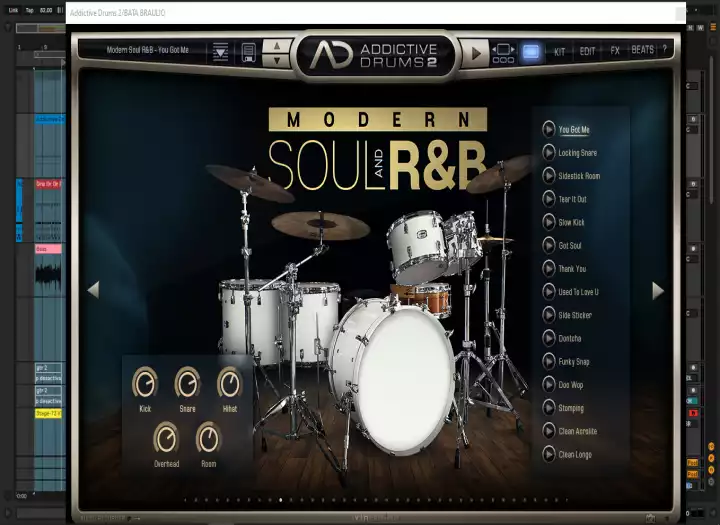Viewport: 720px width, 525px height.
Task: Go to previous ADpak with left arrow
Action: pos(94,290)
